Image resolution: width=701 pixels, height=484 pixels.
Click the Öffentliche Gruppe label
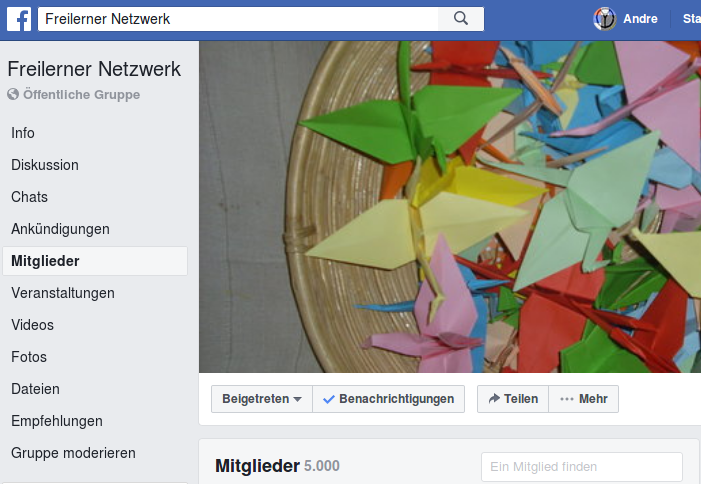tap(81, 94)
